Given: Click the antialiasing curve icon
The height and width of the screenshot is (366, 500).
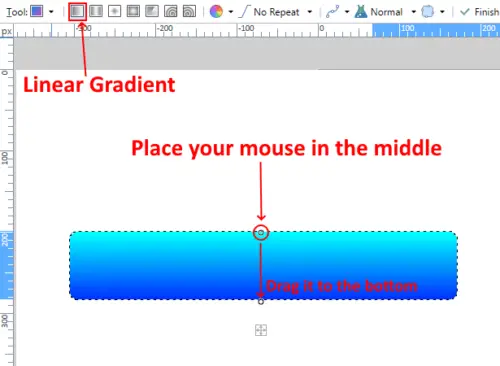Looking at the screenshot, I should tap(332, 12).
